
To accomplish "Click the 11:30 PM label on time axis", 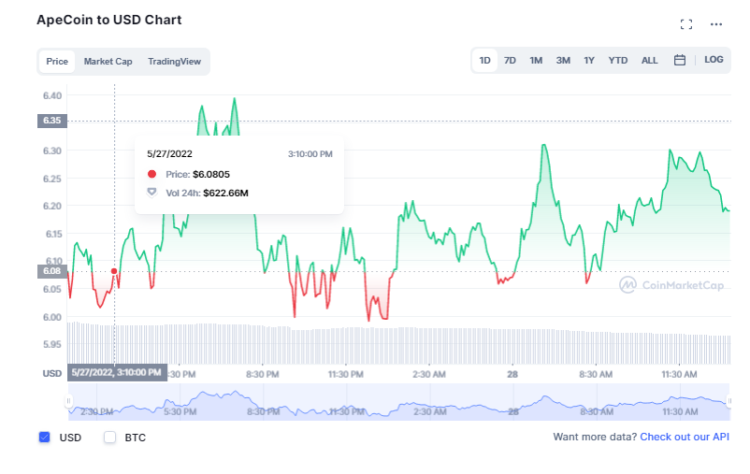I will [x=345, y=375].
